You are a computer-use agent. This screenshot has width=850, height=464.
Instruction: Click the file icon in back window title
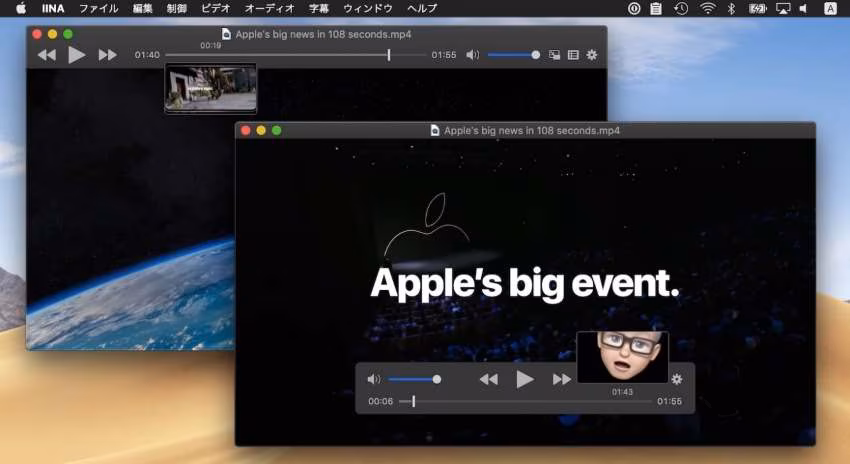point(226,34)
